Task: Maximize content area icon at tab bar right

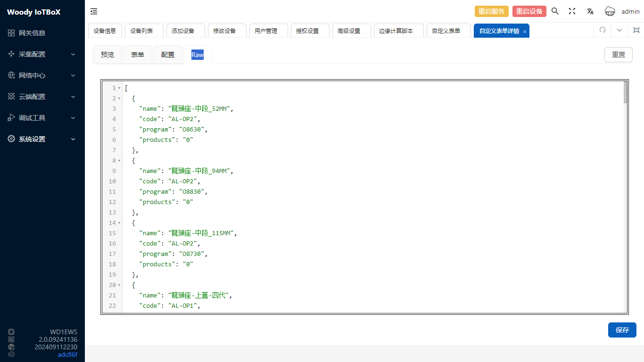Action: click(x=636, y=30)
